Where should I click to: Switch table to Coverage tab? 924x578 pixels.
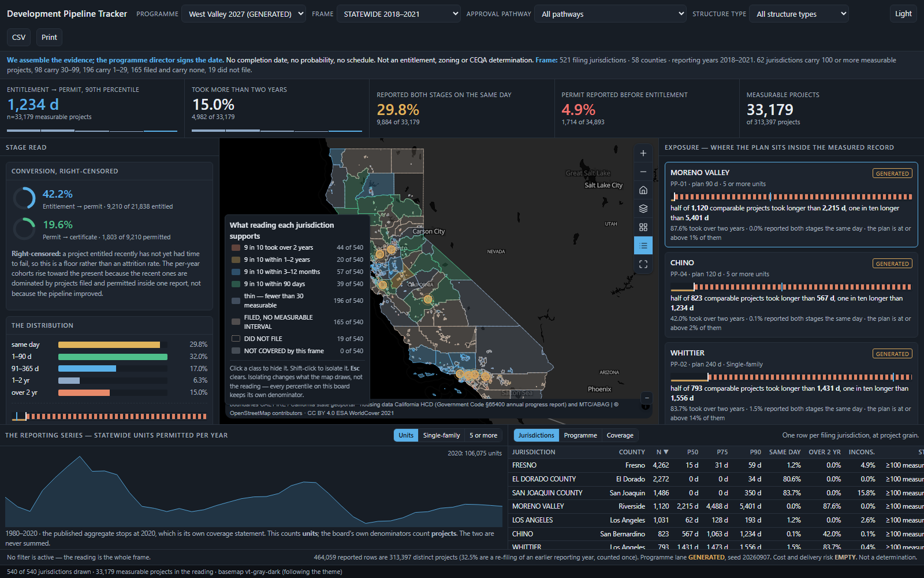point(620,435)
